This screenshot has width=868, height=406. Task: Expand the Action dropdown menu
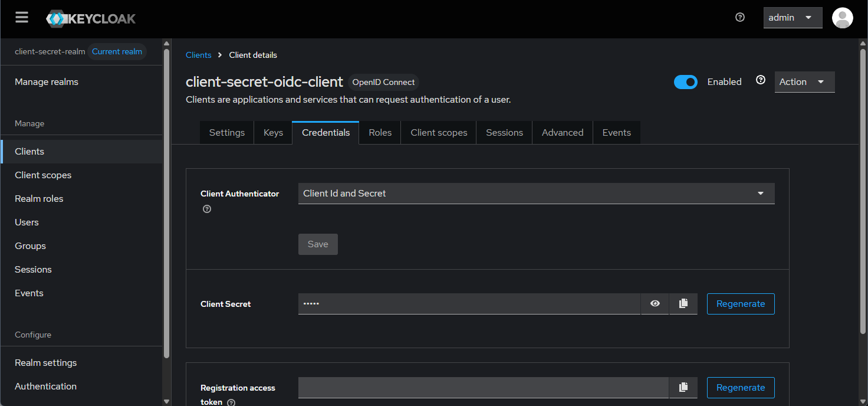click(804, 82)
